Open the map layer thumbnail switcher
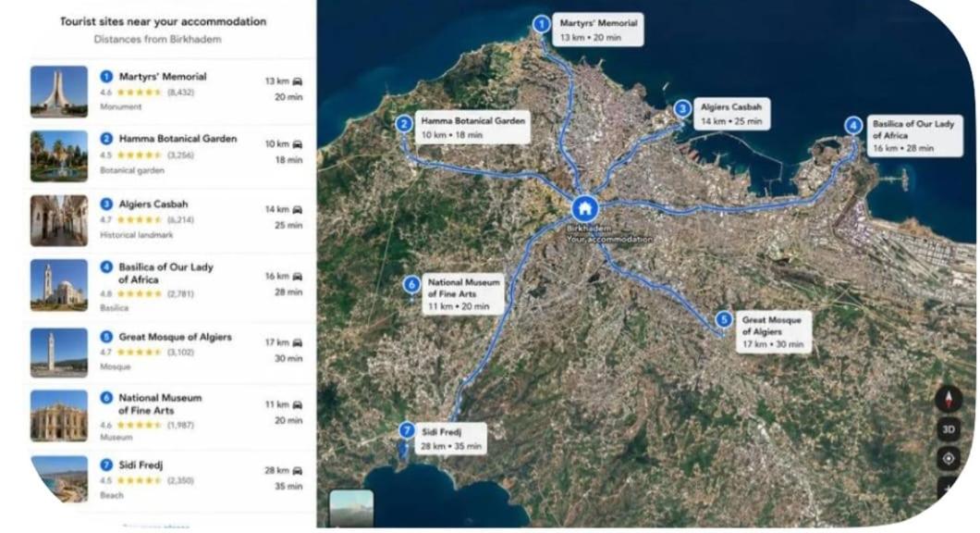Image resolution: width=980 pixels, height=533 pixels. (x=351, y=507)
